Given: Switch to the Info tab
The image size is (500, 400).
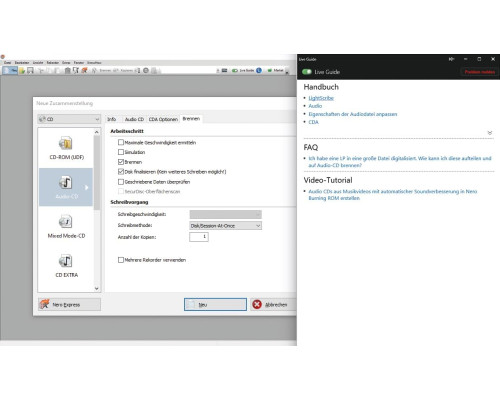Looking at the screenshot, I should click(112, 119).
